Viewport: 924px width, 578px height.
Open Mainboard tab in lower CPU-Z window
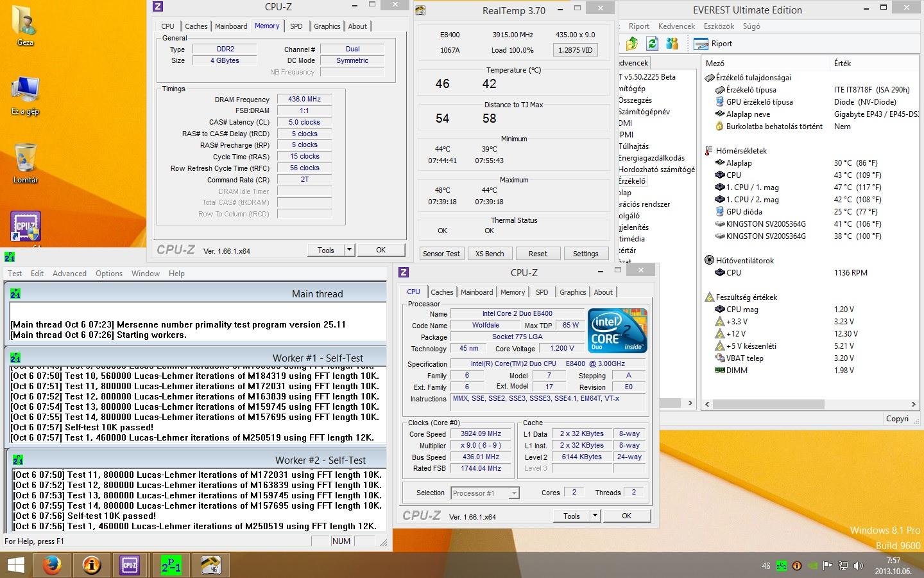[x=477, y=292]
